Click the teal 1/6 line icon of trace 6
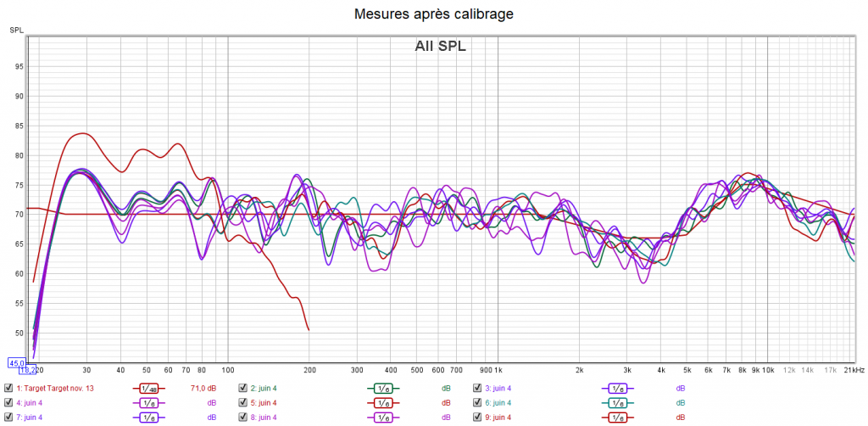 (617, 403)
